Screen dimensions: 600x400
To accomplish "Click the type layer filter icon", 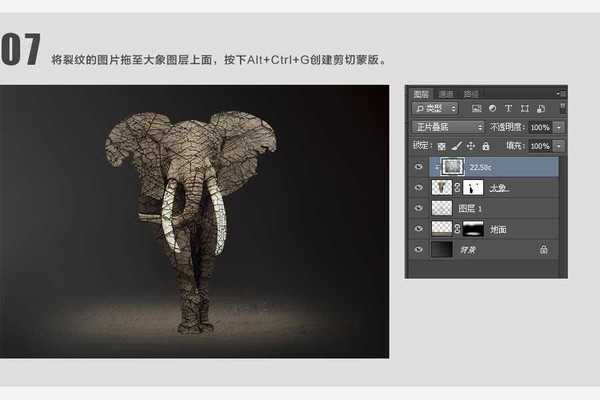I will point(507,108).
